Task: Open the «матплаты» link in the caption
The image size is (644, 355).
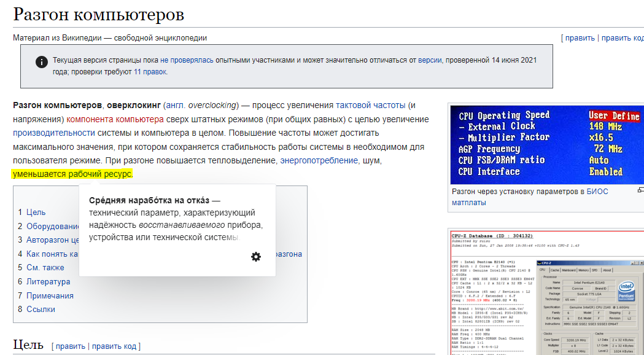Action: [468, 203]
